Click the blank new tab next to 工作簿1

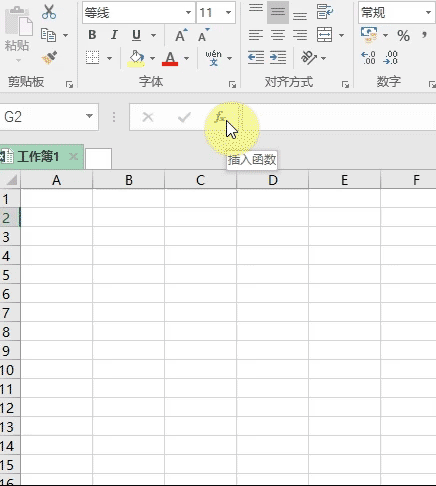98,159
